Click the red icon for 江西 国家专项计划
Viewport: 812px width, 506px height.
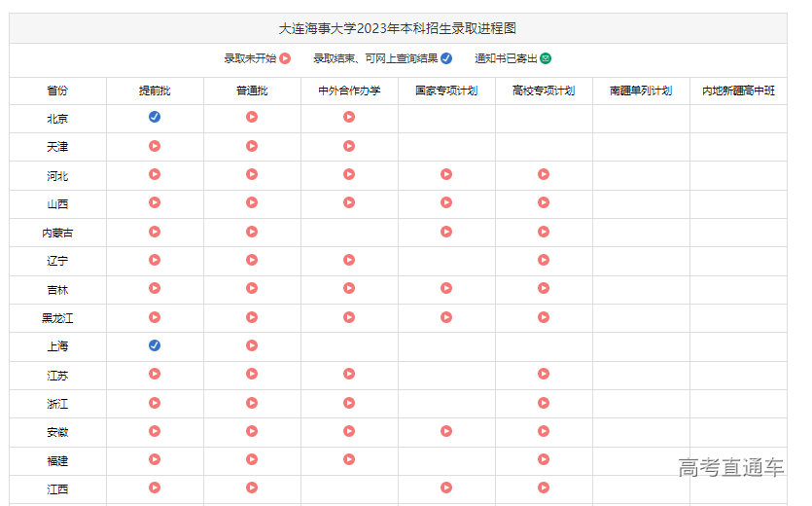tap(446, 488)
